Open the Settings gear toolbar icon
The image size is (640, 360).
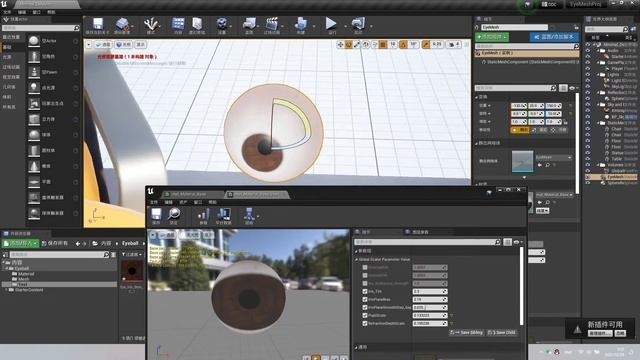coord(222,24)
